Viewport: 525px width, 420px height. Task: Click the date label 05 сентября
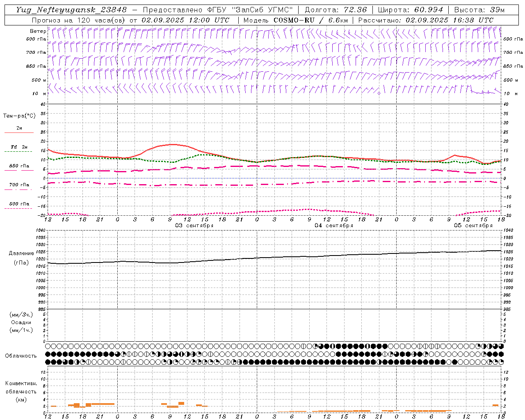[x=473, y=226]
